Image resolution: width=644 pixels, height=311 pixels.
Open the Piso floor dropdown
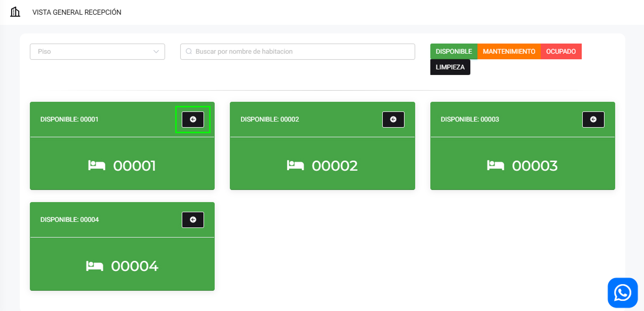tap(91, 52)
